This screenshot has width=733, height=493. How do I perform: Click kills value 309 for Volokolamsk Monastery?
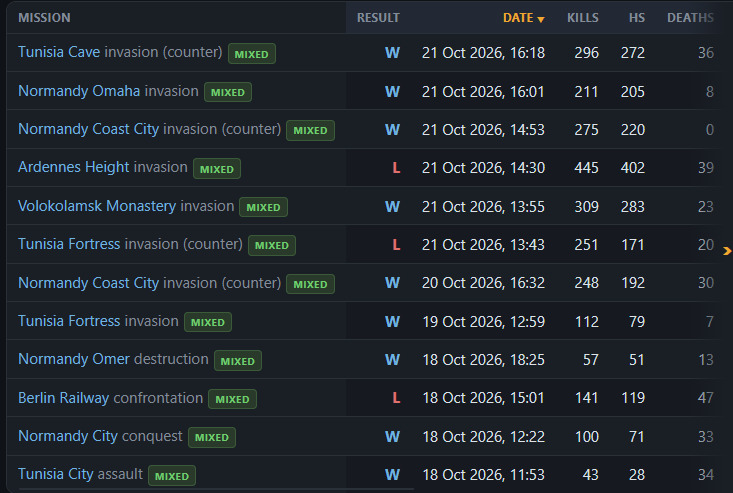pyautogui.click(x=586, y=207)
